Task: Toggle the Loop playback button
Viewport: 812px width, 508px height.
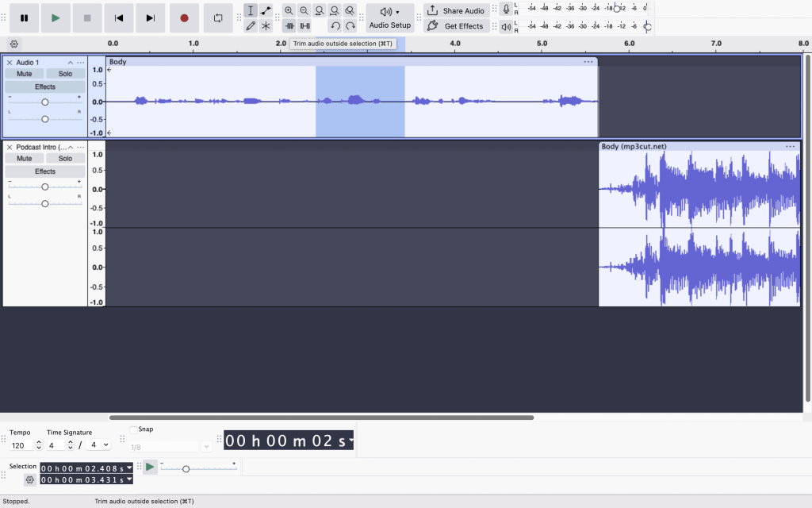Action: click(x=218, y=17)
